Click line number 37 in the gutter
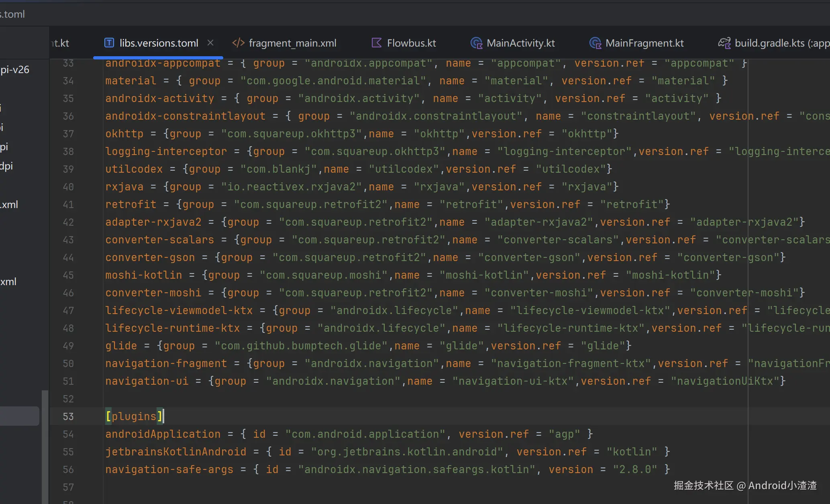 point(68,134)
